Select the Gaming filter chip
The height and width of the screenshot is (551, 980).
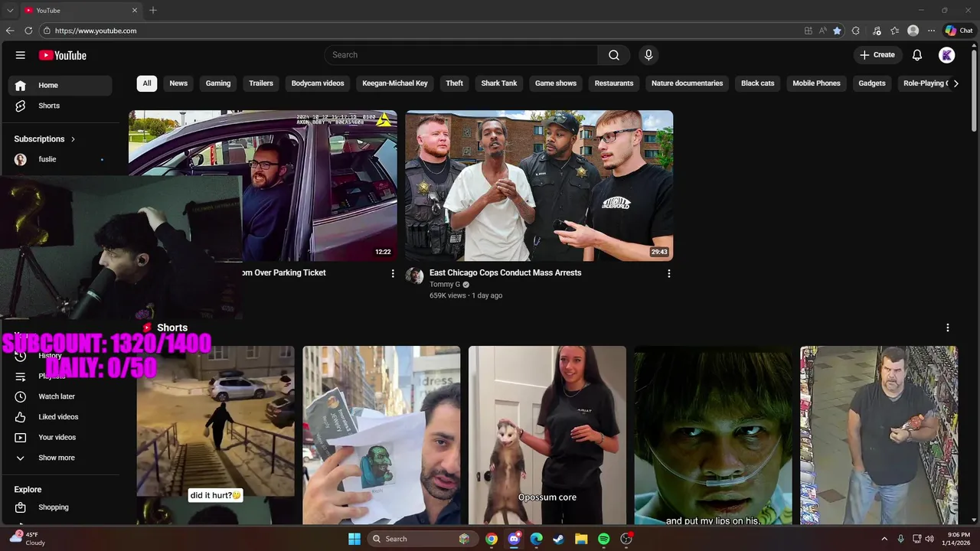tap(218, 83)
